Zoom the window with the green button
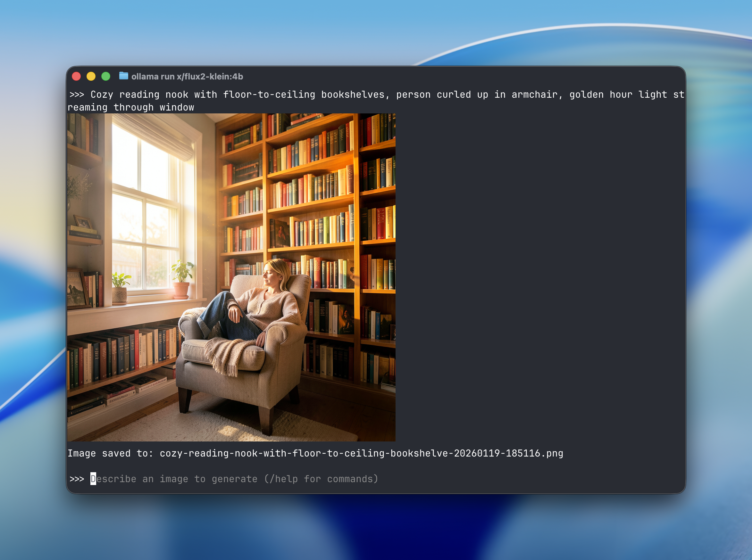The image size is (752, 560). pyautogui.click(x=106, y=76)
